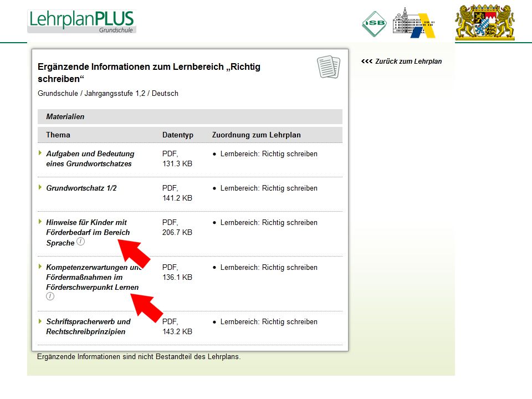Open 'Schriftspracherwerb und Rechtschreibprinzipien' link

click(88, 327)
